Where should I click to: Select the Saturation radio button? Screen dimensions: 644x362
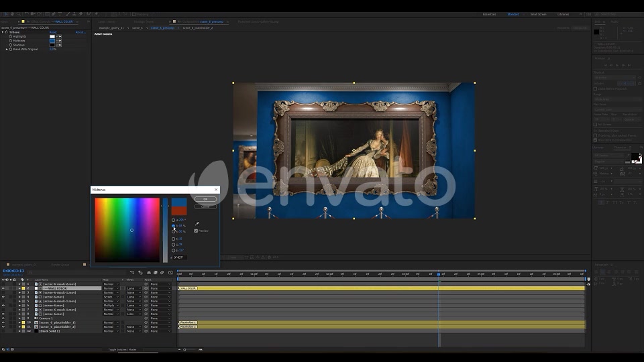[x=173, y=226]
